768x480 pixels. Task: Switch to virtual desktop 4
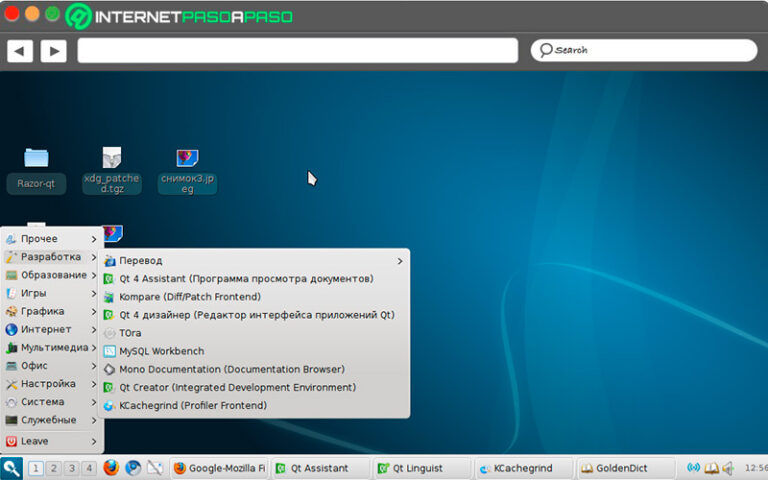point(89,467)
